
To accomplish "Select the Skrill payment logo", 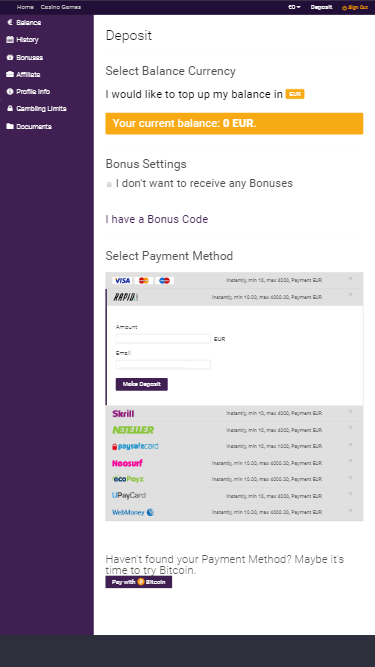I will (123, 413).
